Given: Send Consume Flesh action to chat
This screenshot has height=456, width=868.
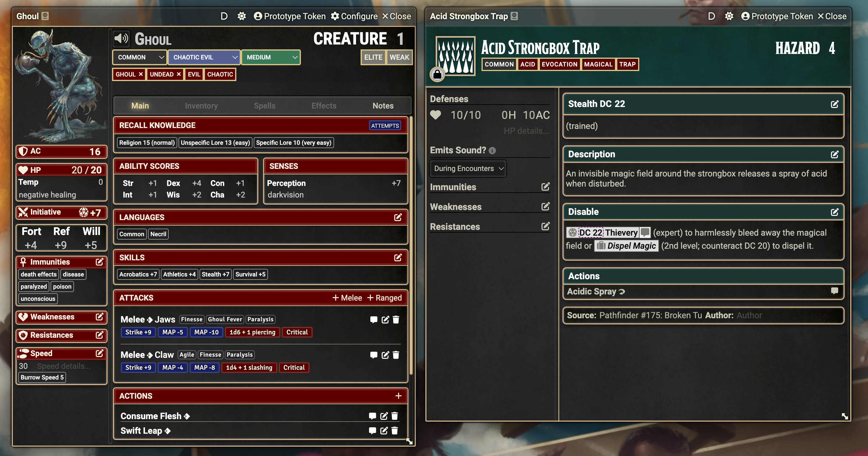Looking at the screenshot, I should click(372, 416).
